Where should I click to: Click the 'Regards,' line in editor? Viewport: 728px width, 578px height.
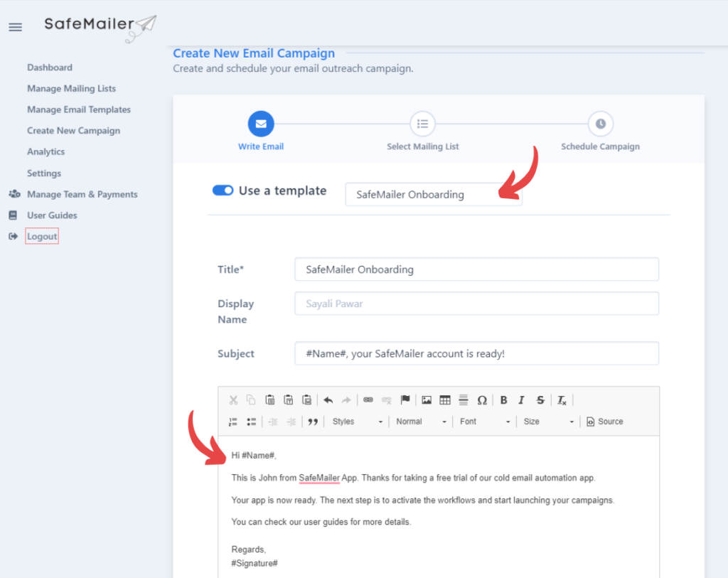coord(249,550)
